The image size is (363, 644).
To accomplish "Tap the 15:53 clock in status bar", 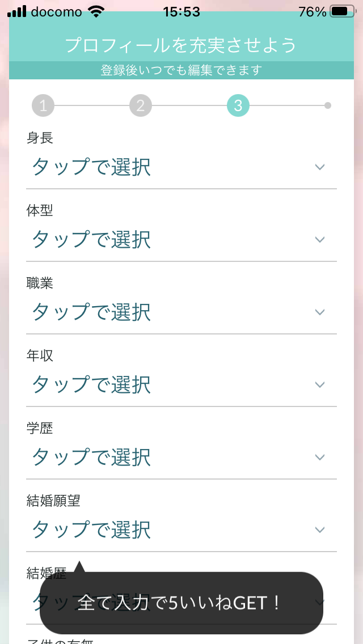I will (x=181, y=11).
